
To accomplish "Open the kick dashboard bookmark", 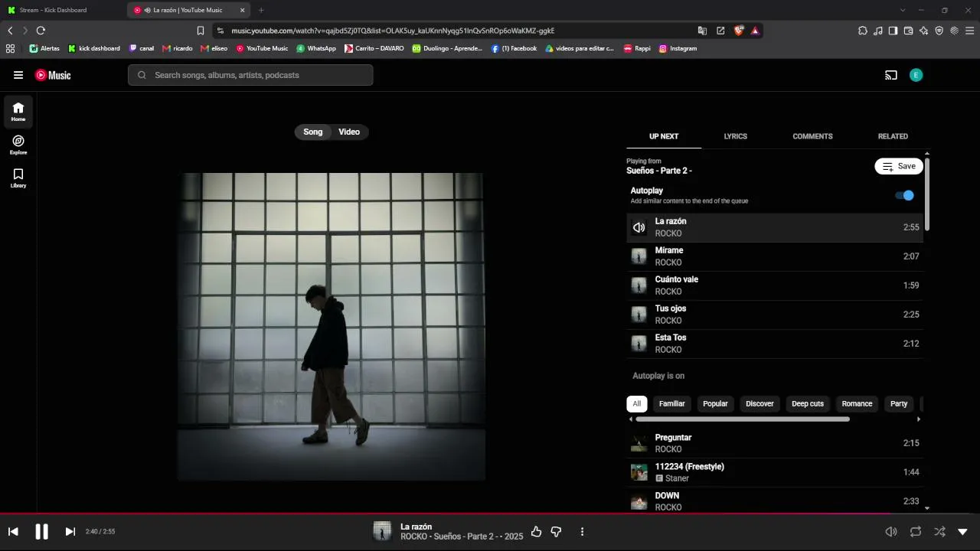I will [94, 48].
